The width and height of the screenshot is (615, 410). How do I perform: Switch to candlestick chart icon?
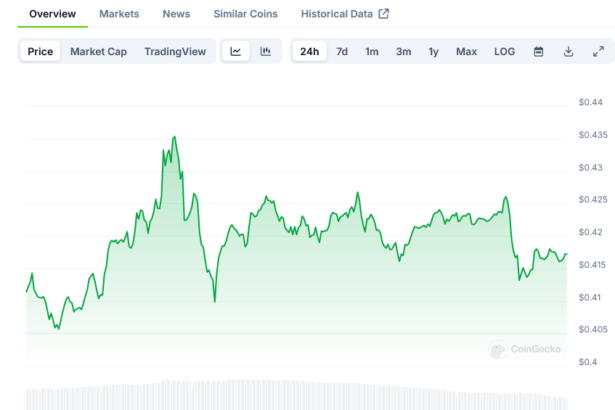[265, 52]
